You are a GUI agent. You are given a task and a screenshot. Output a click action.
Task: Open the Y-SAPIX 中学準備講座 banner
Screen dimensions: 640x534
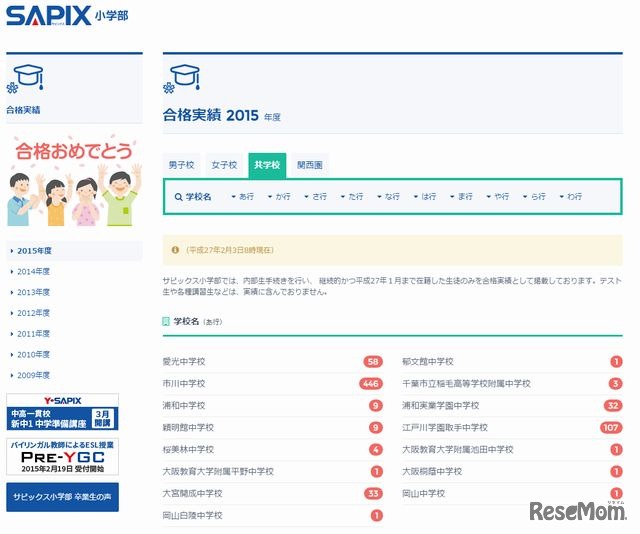point(62,412)
